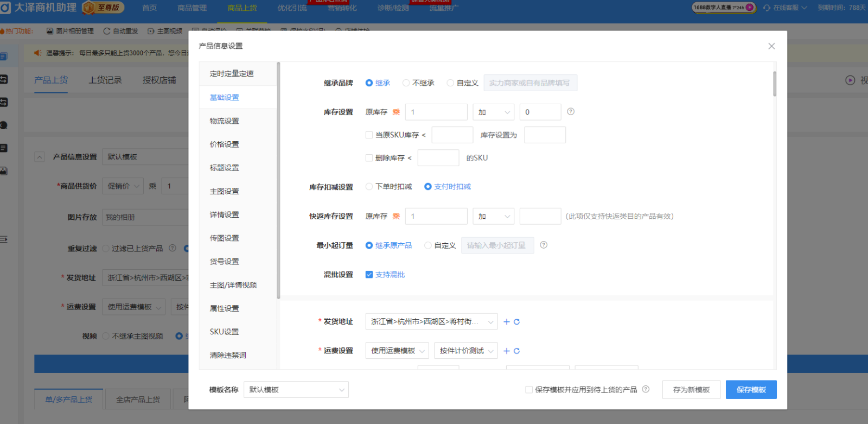This screenshot has width=868, height=424.
Task: Click the help icon beside 最小起订量 input
Action: click(x=544, y=245)
